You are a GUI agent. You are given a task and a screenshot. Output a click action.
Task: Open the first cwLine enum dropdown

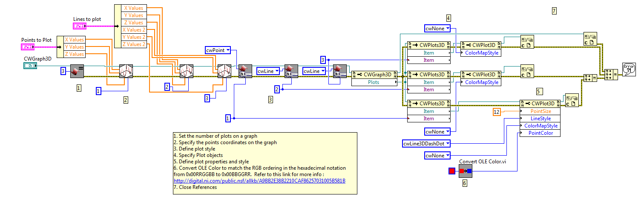[x=268, y=71]
